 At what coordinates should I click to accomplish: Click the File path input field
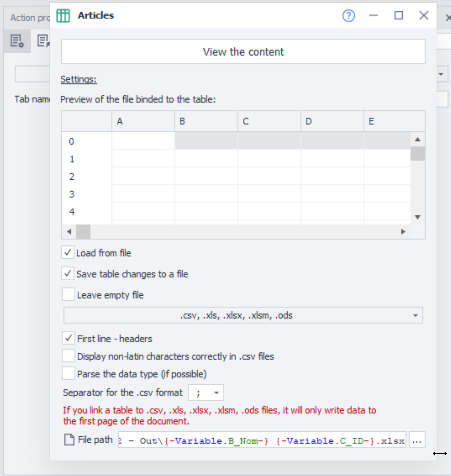pos(262,440)
